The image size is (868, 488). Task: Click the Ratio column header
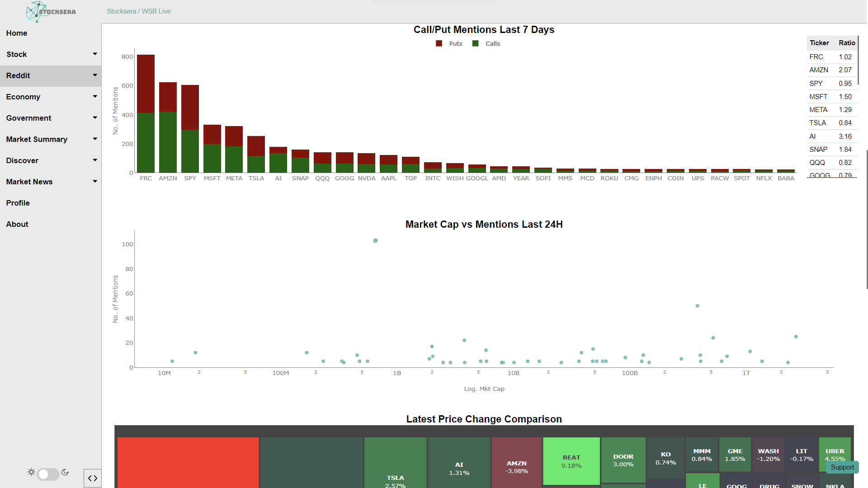pyautogui.click(x=847, y=43)
